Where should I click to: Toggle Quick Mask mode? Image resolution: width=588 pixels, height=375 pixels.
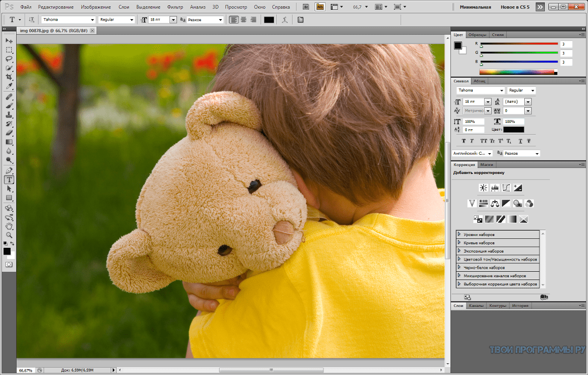coord(9,264)
